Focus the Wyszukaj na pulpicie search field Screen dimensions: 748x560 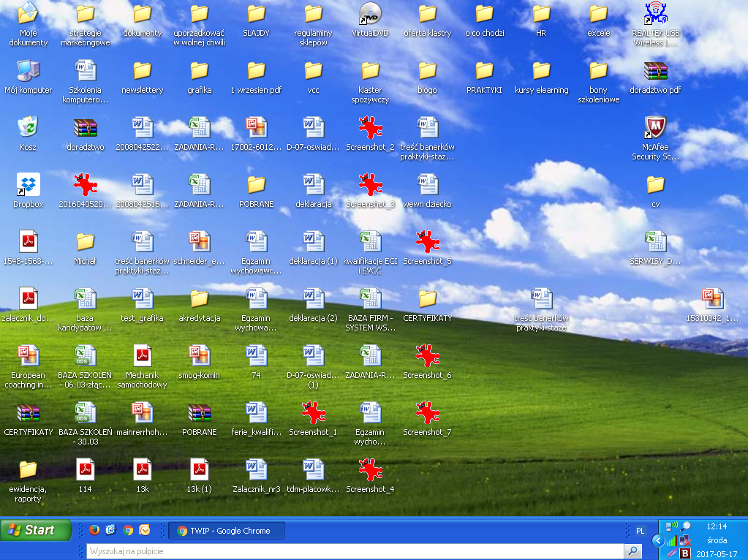coord(355,551)
